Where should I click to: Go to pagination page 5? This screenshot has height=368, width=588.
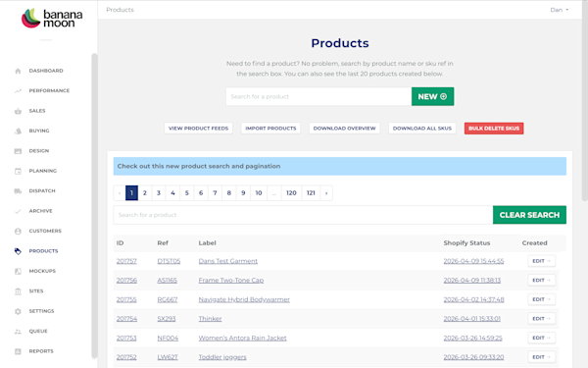coord(187,193)
